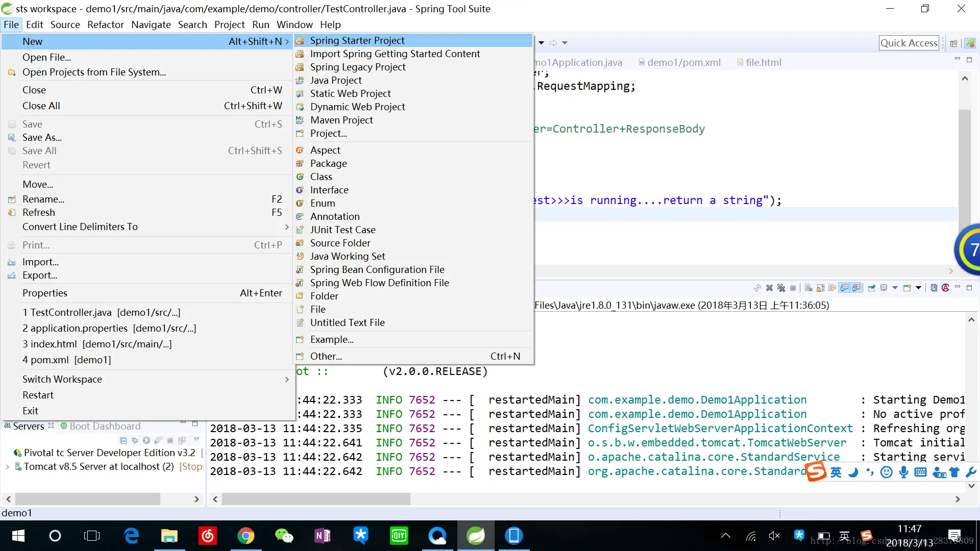Toggle Scroll Lock in the console toolbar

tap(820, 288)
